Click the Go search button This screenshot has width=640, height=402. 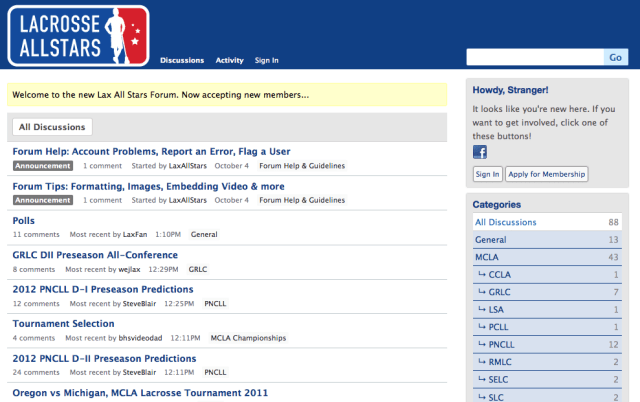(x=616, y=57)
